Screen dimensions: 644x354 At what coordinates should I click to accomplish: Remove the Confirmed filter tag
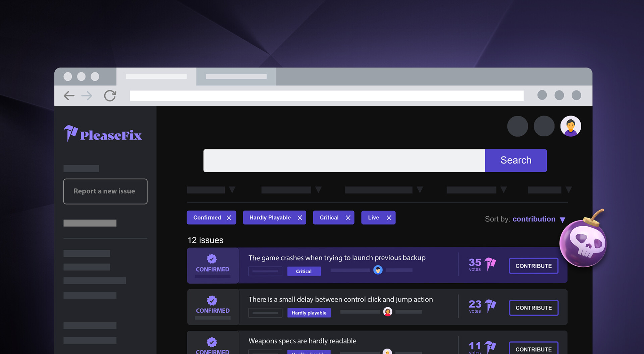pos(229,218)
